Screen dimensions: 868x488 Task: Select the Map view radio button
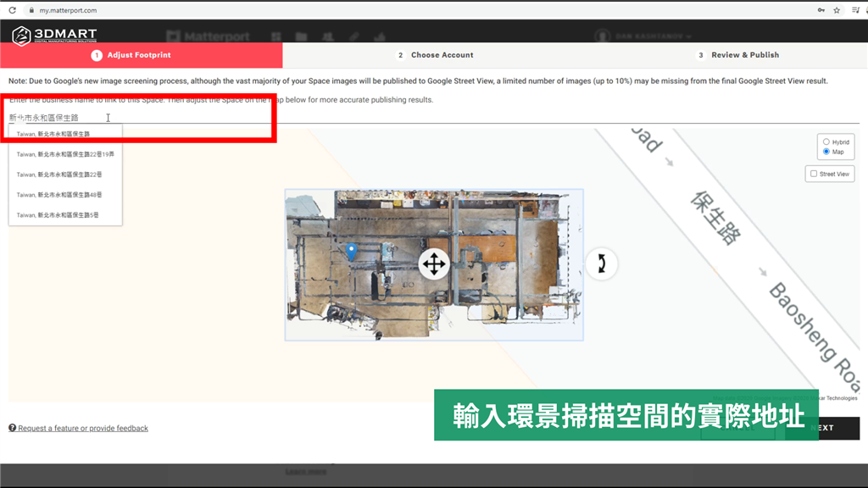coord(826,152)
